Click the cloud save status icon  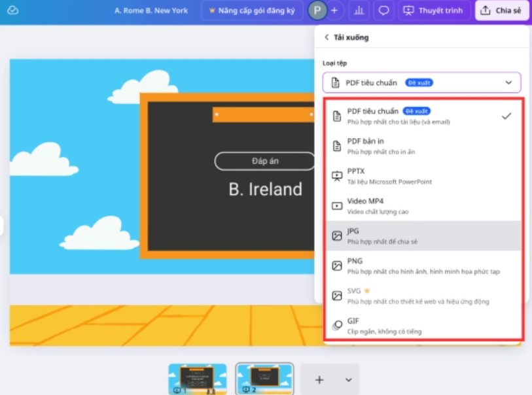point(13,10)
